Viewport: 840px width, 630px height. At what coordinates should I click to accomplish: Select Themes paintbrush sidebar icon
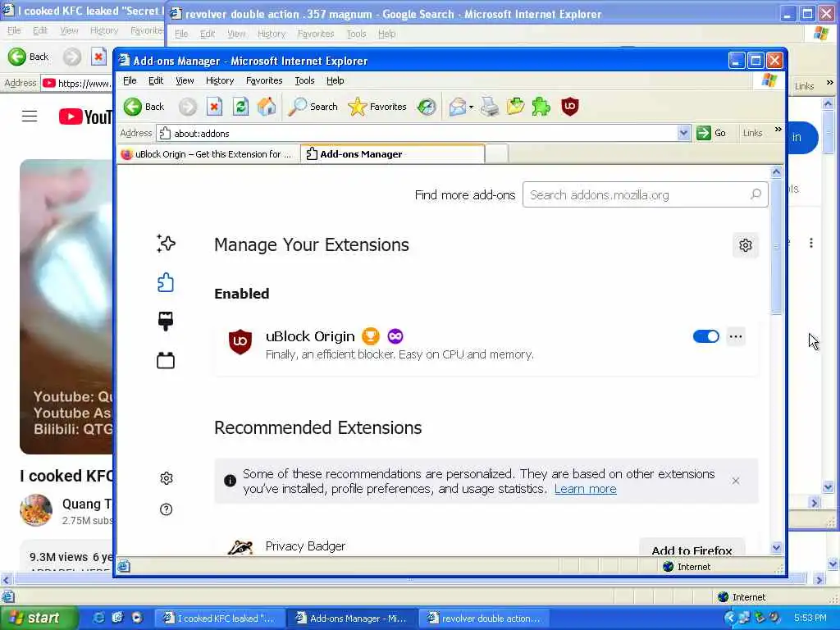pyautogui.click(x=166, y=321)
